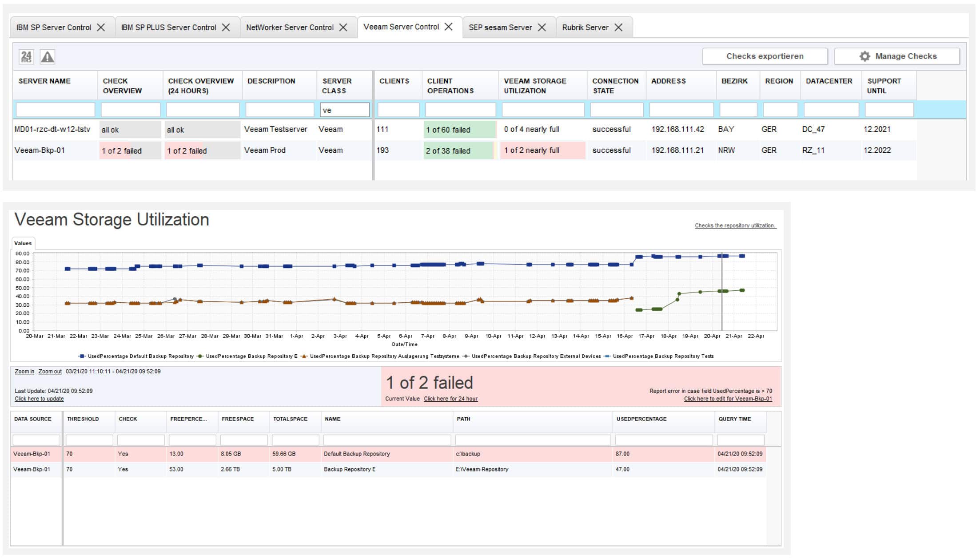Close the Rubrik Server tab
The image size is (980, 558).
point(618,28)
